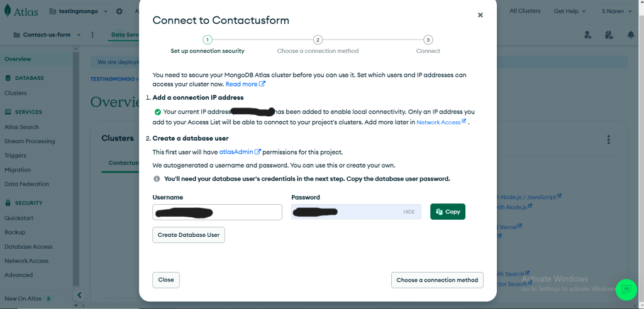Toggle HIDE on the password field
644x309 pixels.
click(x=409, y=212)
